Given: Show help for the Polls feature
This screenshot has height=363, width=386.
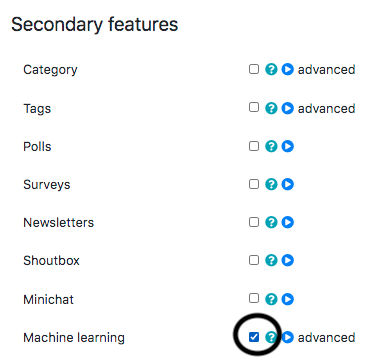Looking at the screenshot, I should pos(271,146).
